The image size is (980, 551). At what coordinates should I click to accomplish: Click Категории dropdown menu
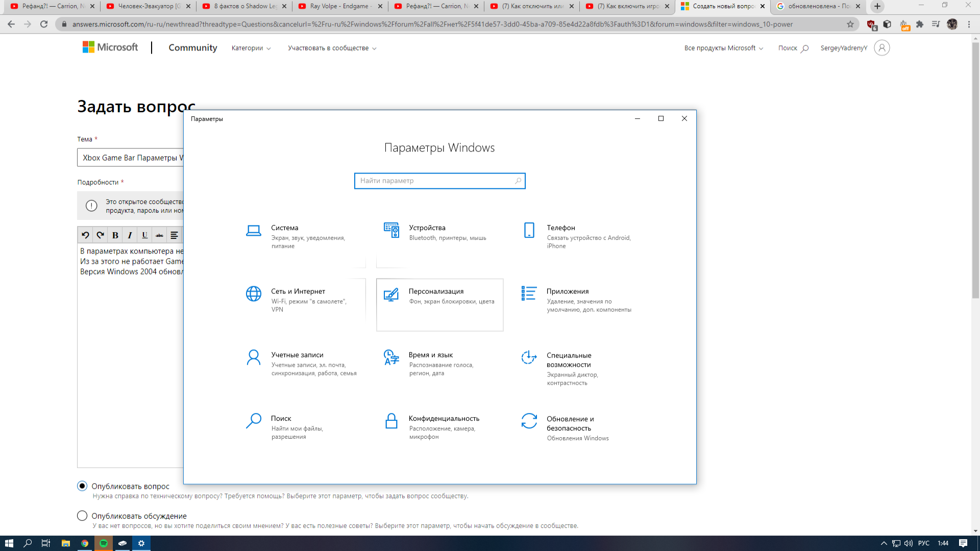[251, 48]
